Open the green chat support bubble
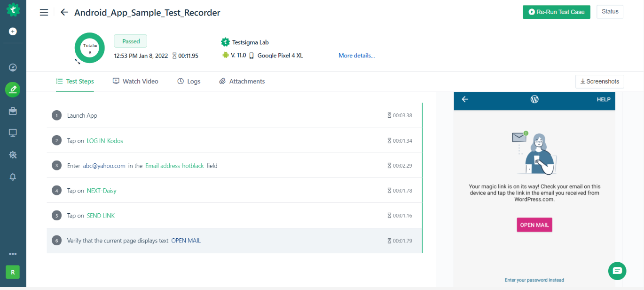Image resolution: width=644 pixels, height=290 pixels. tap(617, 271)
